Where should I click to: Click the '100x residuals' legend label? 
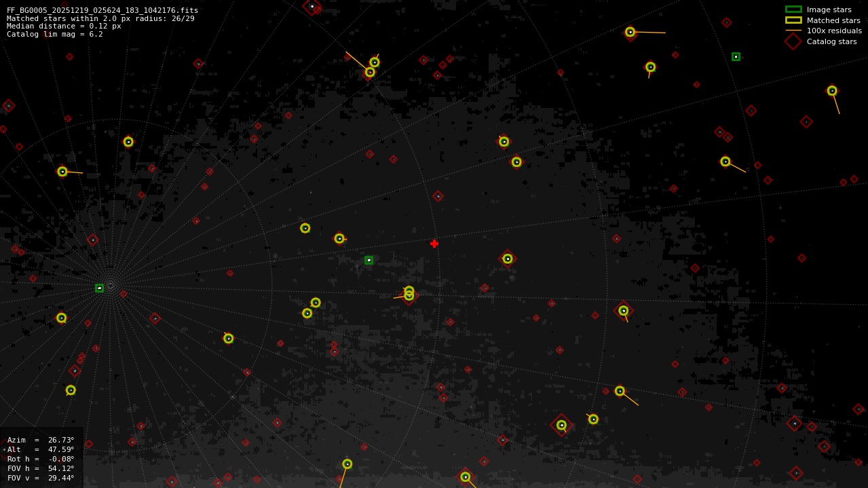(834, 31)
